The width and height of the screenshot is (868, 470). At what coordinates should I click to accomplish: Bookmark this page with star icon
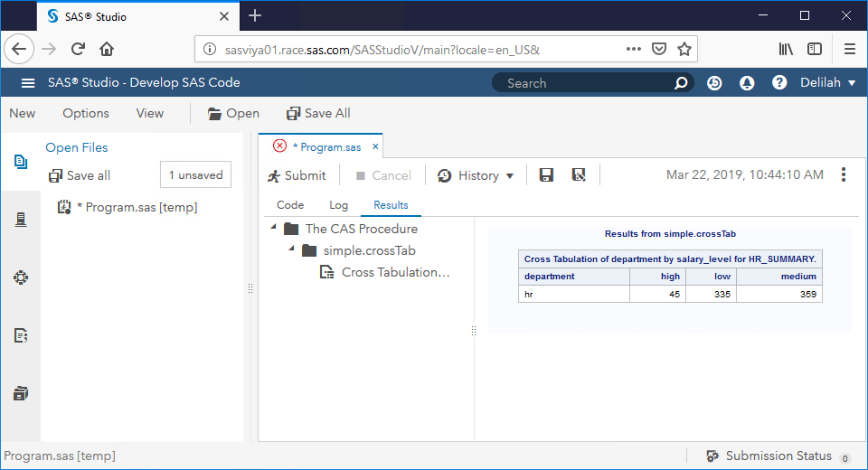point(684,50)
